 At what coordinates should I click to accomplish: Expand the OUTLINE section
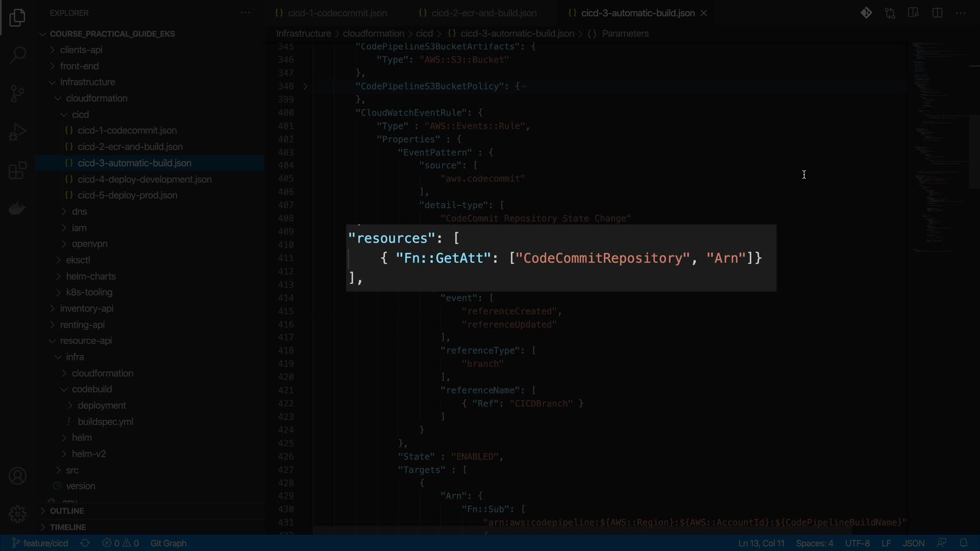coord(67,511)
